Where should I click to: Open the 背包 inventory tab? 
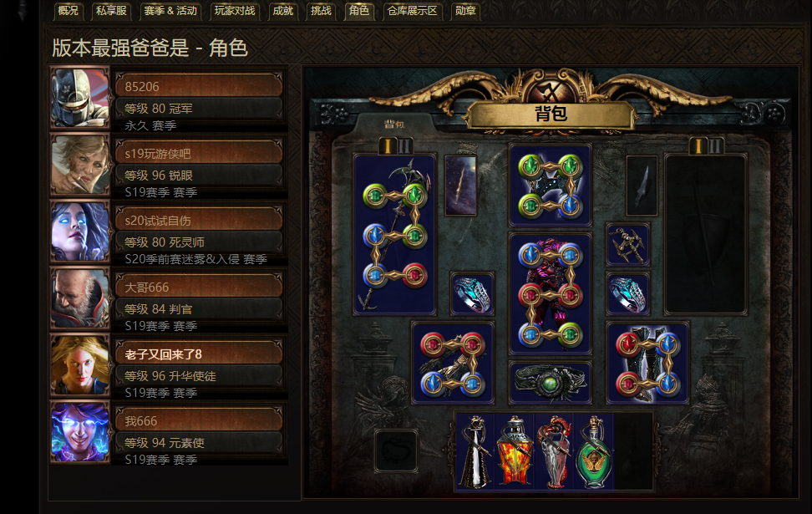click(394, 125)
